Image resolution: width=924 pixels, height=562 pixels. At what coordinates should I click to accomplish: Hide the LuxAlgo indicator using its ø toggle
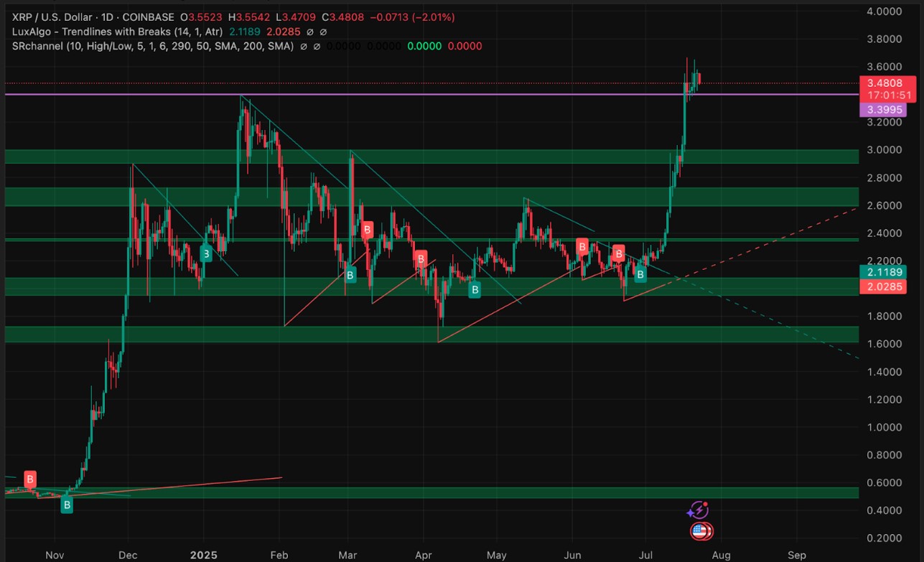tap(312, 32)
